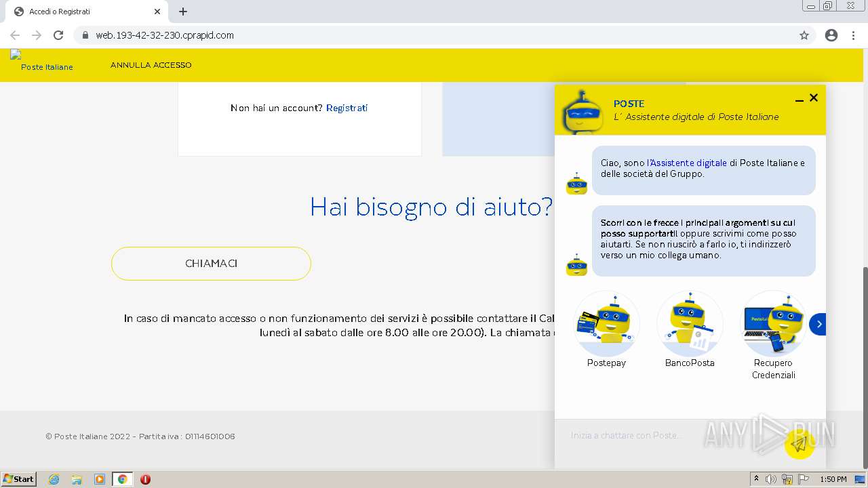Click the address bar URL
This screenshot has height=488, width=868.
[x=165, y=35]
